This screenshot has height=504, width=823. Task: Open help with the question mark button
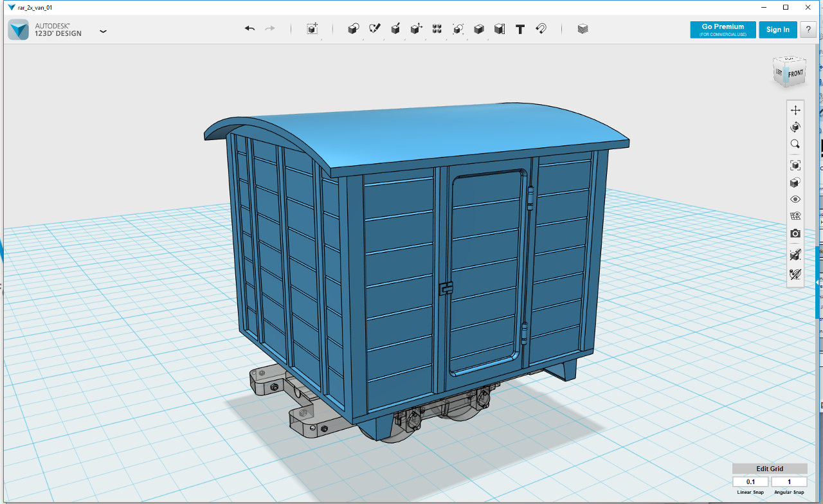808,30
